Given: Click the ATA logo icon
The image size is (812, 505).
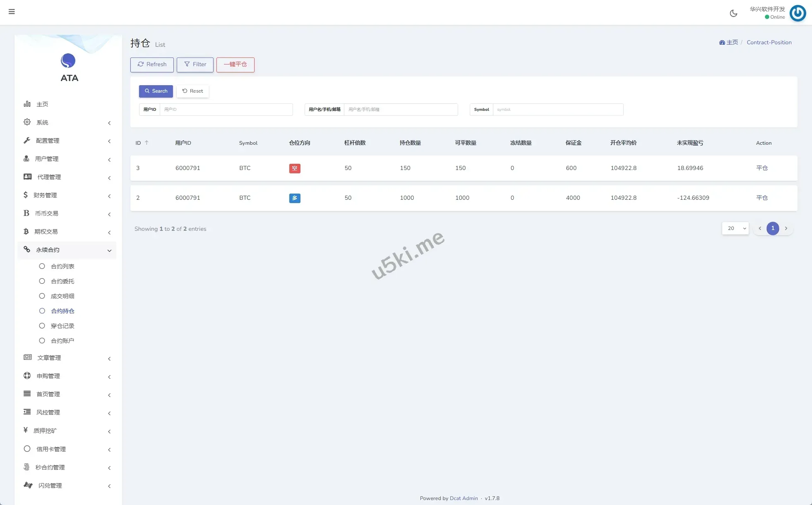Looking at the screenshot, I should pyautogui.click(x=68, y=61).
